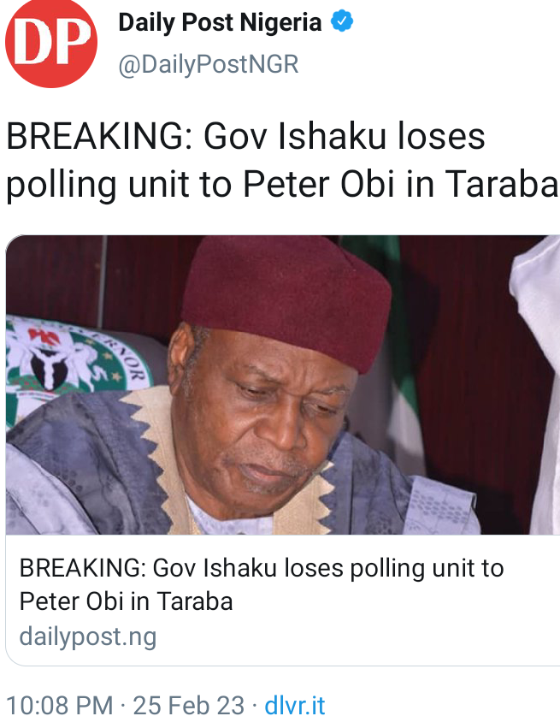Click "polling unit" in the tweet text

(103, 183)
